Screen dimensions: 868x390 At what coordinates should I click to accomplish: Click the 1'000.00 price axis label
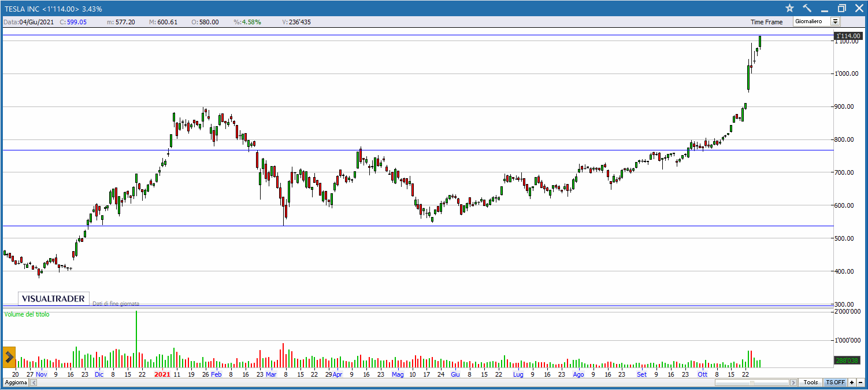click(x=847, y=74)
